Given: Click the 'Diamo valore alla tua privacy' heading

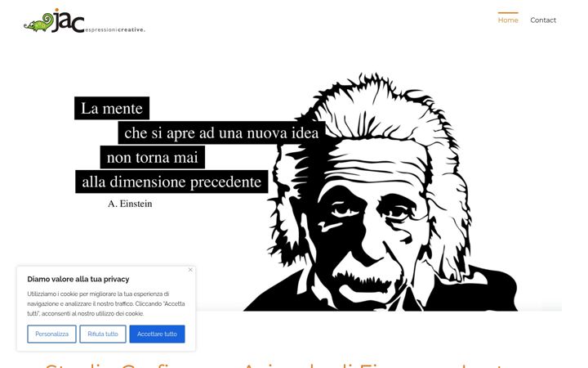Looking at the screenshot, I should [x=78, y=279].
